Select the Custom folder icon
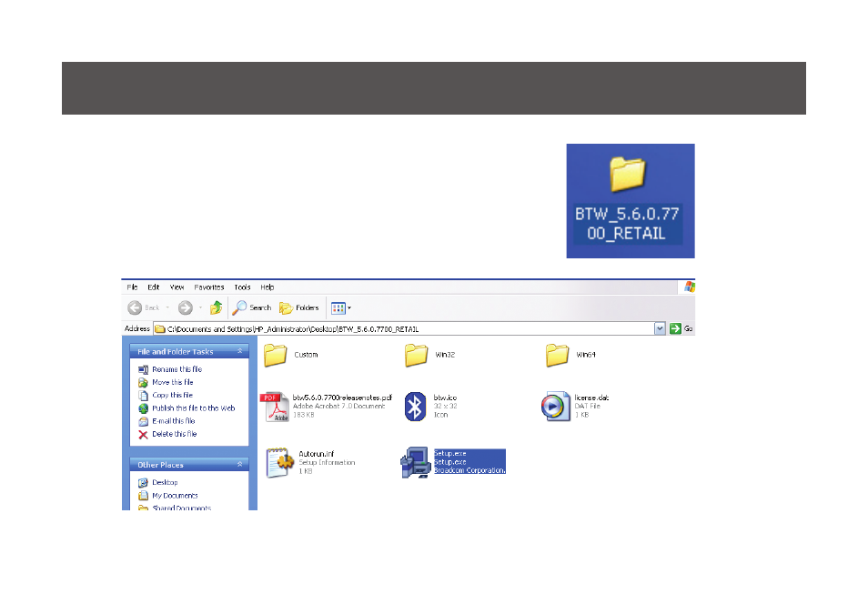Viewport: 868px width, 604px height. tap(275, 355)
